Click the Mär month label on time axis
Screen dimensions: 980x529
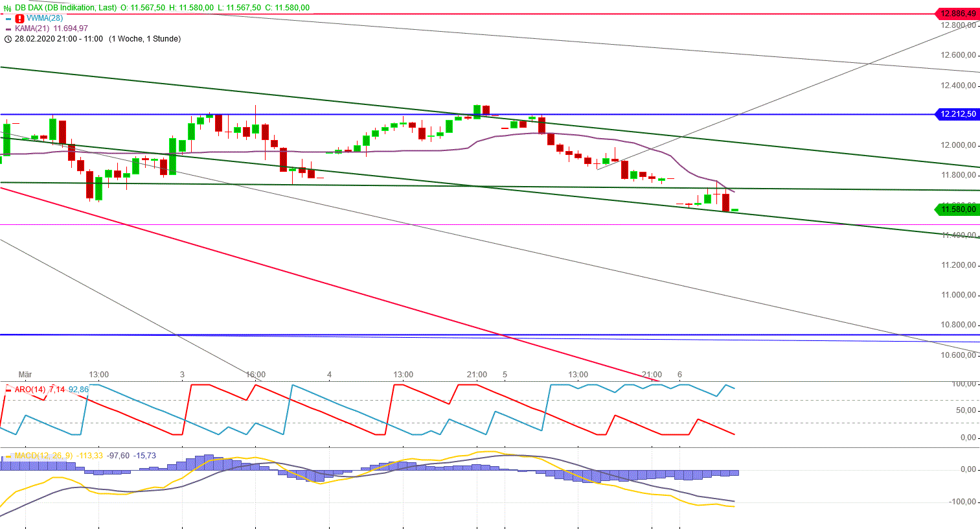coord(25,375)
